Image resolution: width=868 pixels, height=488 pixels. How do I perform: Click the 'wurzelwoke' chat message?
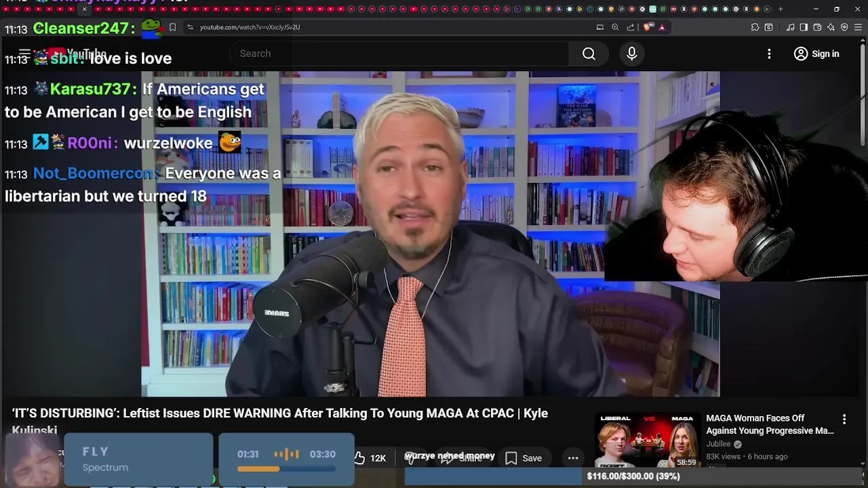(x=168, y=143)
